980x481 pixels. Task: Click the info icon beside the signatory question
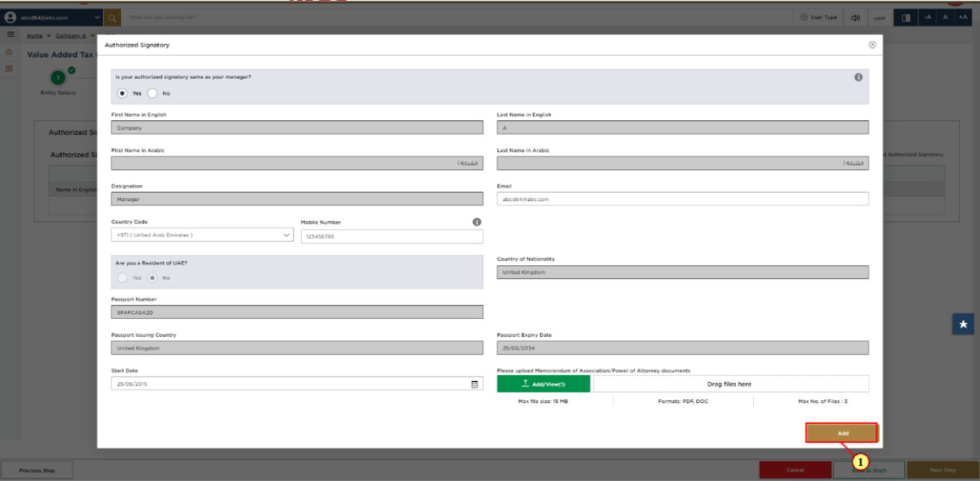[x=858, y=77]
